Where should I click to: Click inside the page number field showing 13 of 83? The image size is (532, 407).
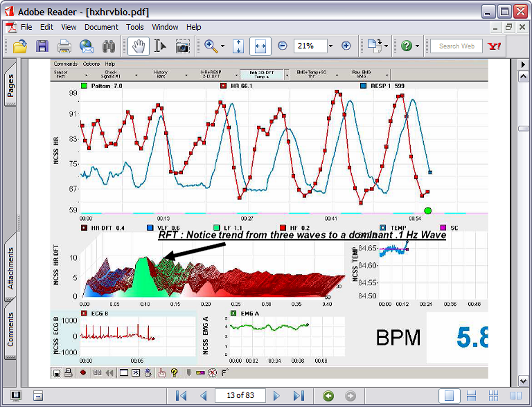coord(240,395)
